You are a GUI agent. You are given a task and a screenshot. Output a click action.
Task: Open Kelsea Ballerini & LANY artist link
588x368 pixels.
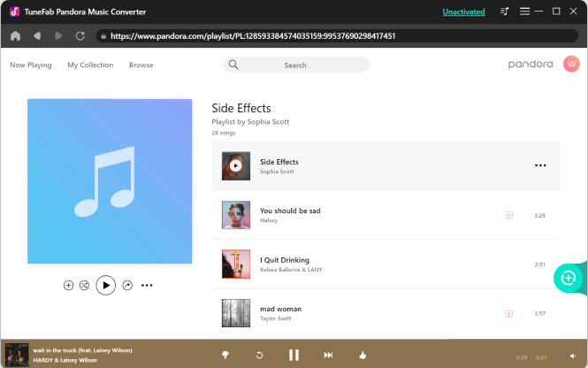point(291,270)
